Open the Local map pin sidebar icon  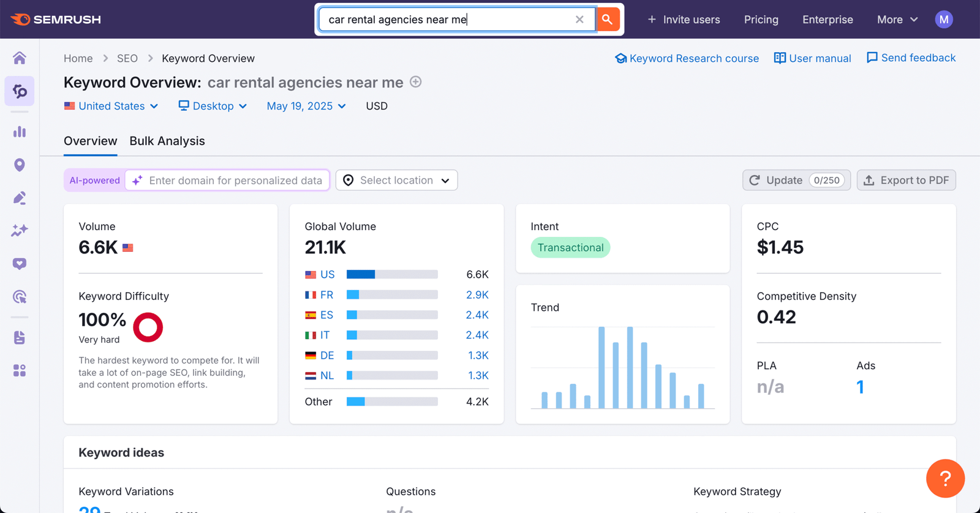(x=20, y=165)
